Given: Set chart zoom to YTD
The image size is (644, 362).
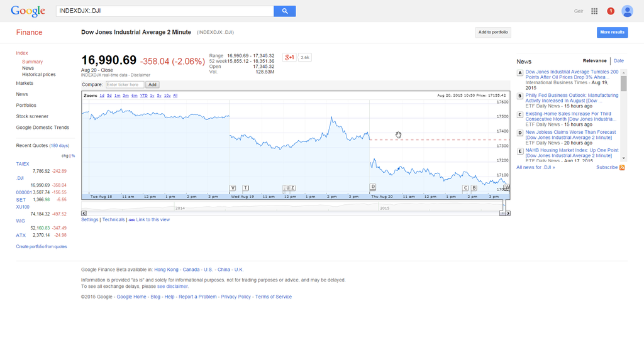Looking at the screenshot, I should pos(144,96).
